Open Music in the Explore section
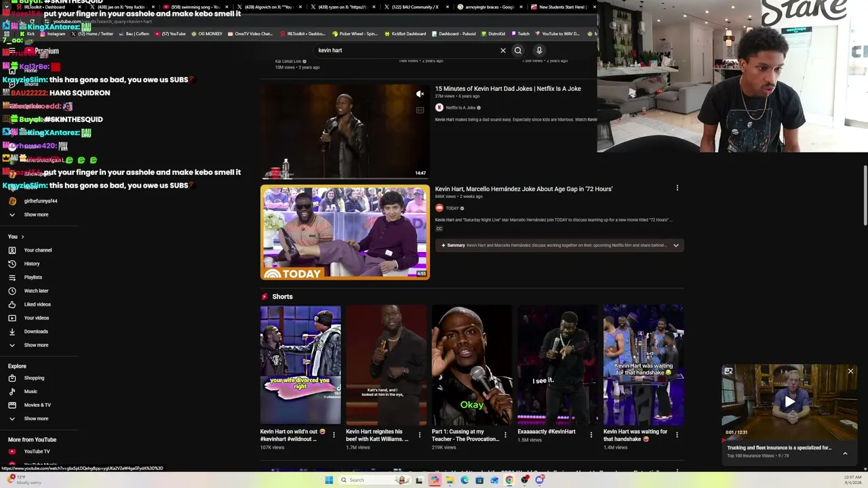 pyautogui.click(x=31, y=392)
